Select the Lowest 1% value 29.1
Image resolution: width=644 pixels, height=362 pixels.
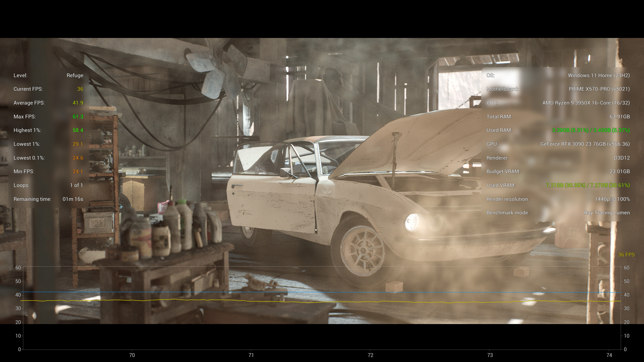(78, 144)
